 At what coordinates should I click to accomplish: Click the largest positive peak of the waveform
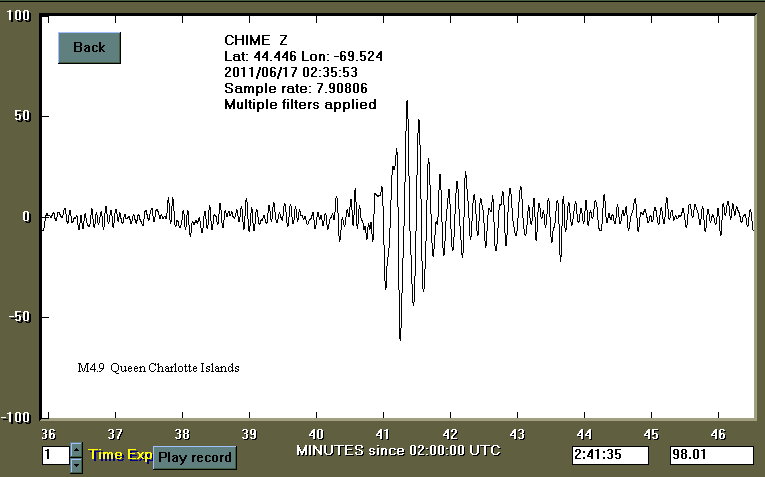tap(407, 101)
